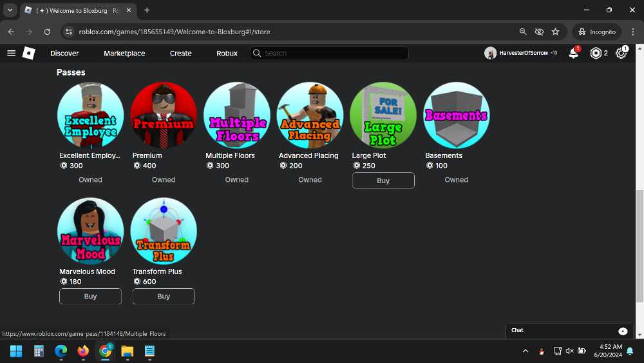The image size is (644, 363).
Task: Click the Premium pass name link
Action: click(147, 155)
